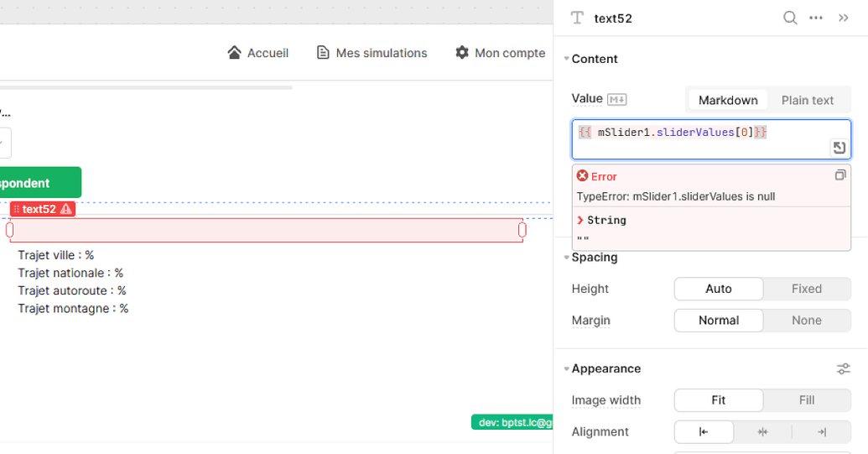Copy the error using the copy icon
868x454 pixels.
point(840,175)
